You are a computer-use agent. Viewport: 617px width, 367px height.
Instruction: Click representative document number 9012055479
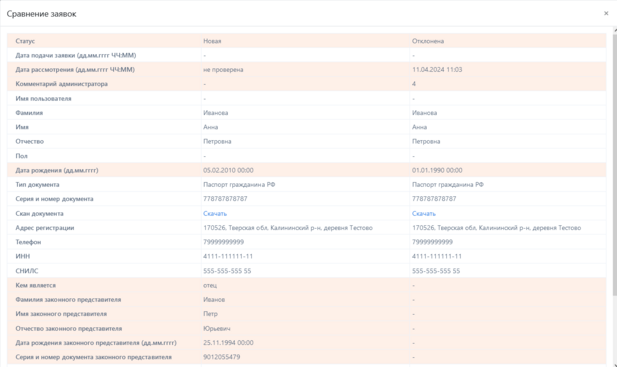point(222,357)
